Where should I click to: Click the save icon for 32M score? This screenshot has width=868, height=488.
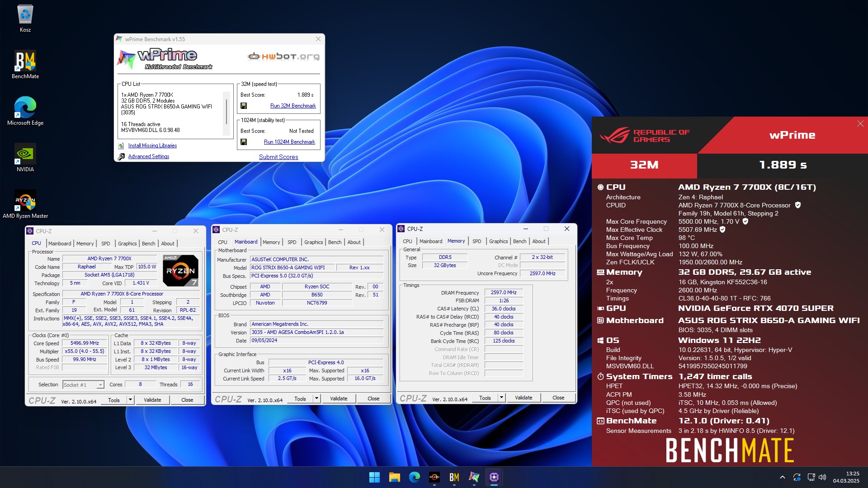244,106
